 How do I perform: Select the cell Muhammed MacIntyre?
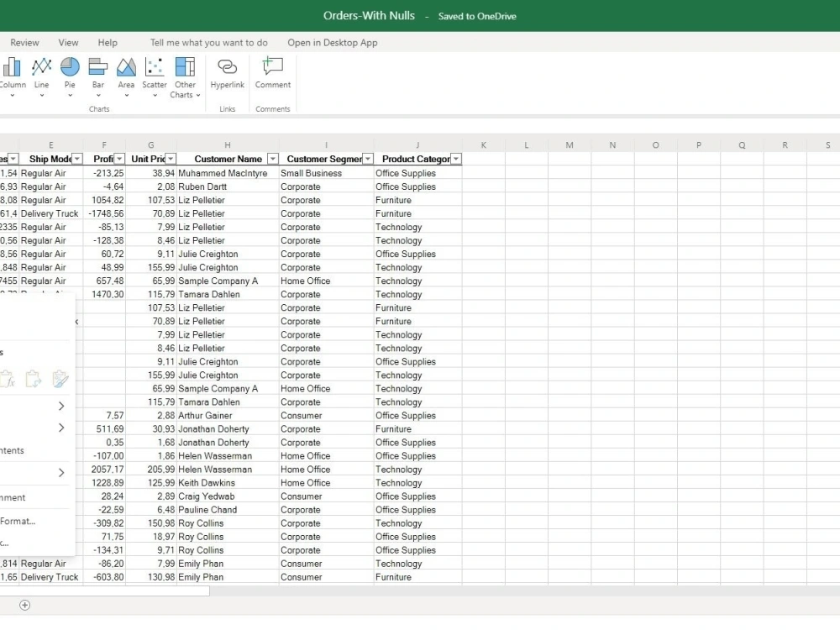(x=228, y=173)
